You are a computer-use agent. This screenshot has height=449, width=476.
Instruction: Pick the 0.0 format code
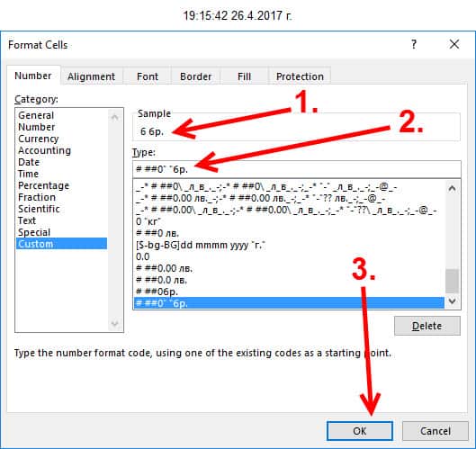(143, 256)
